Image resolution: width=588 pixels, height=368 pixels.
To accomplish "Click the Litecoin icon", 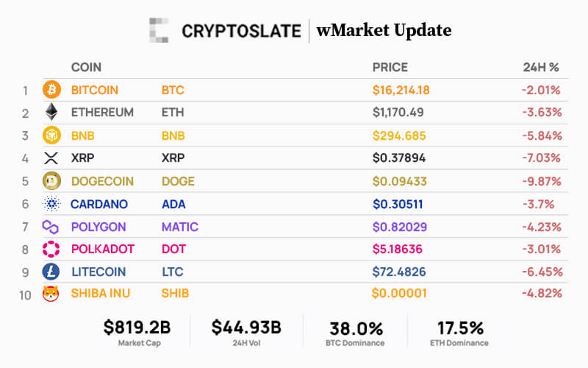I will [51, 271].
